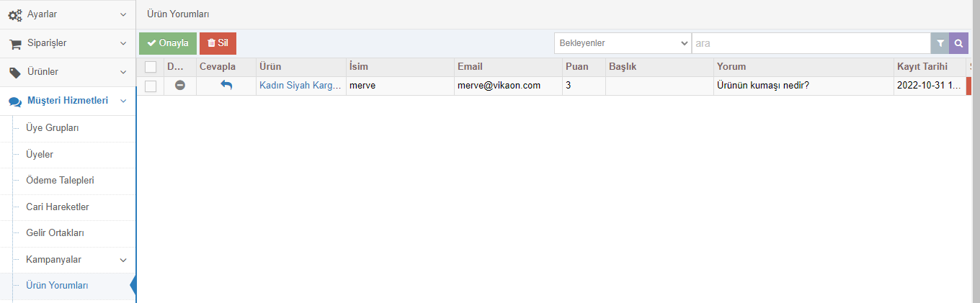Viewport: 980px width, 303px height.
Task: Click the Müşteri Hizmetleri chat bubbles icon
Action: pos(14,101)
